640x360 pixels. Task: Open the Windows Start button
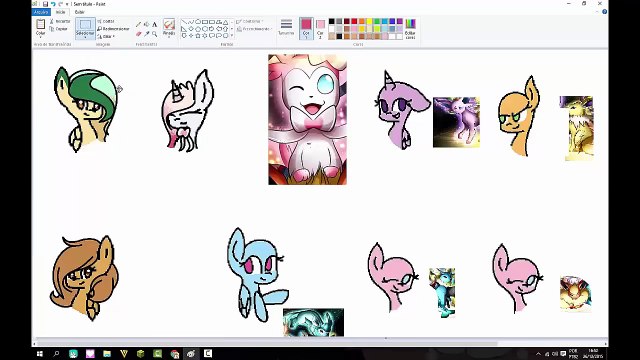pyautogui.click(x=40, y=353)
